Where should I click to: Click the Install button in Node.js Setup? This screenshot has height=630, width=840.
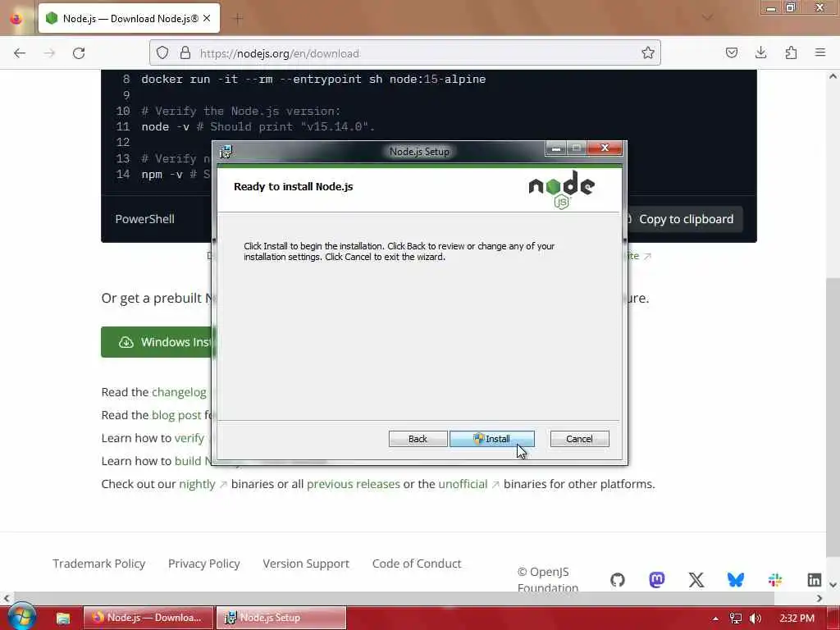pos(492,439)
